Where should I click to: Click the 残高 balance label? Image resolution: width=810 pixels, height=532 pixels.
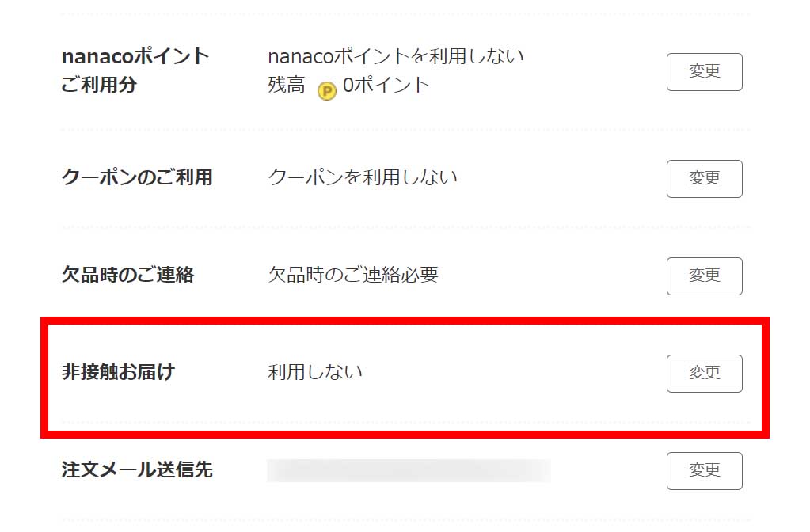tap(286, 85)
